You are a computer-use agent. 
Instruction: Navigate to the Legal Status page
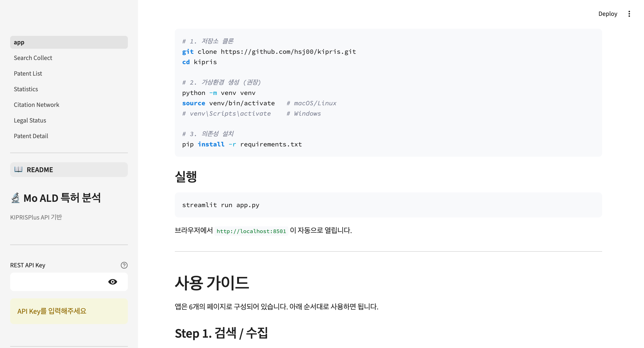30,120
